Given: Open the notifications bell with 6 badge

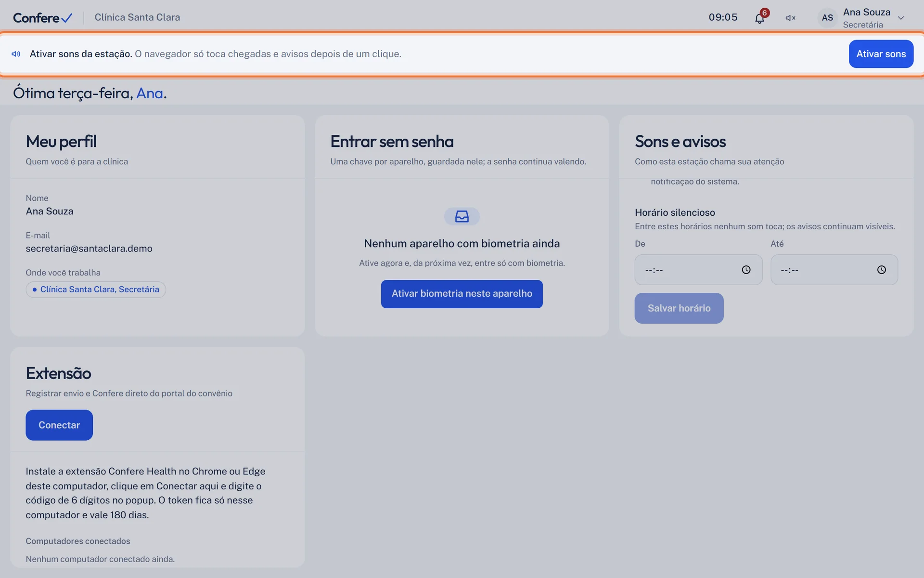Looking at the screenshot, I should coord(760,18).
